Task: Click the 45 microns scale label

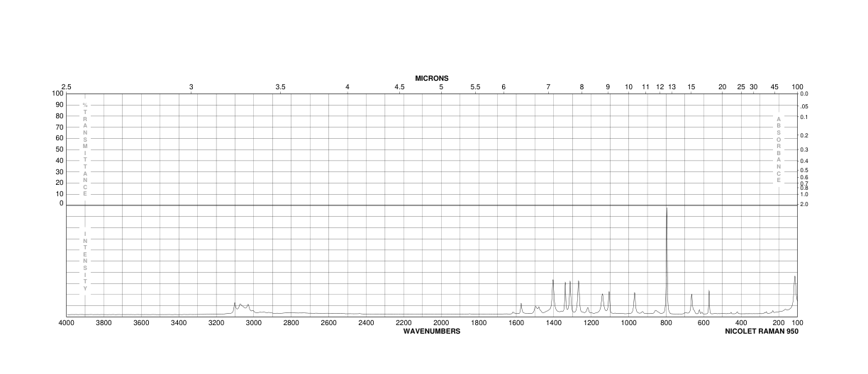Action: [774, 87]
